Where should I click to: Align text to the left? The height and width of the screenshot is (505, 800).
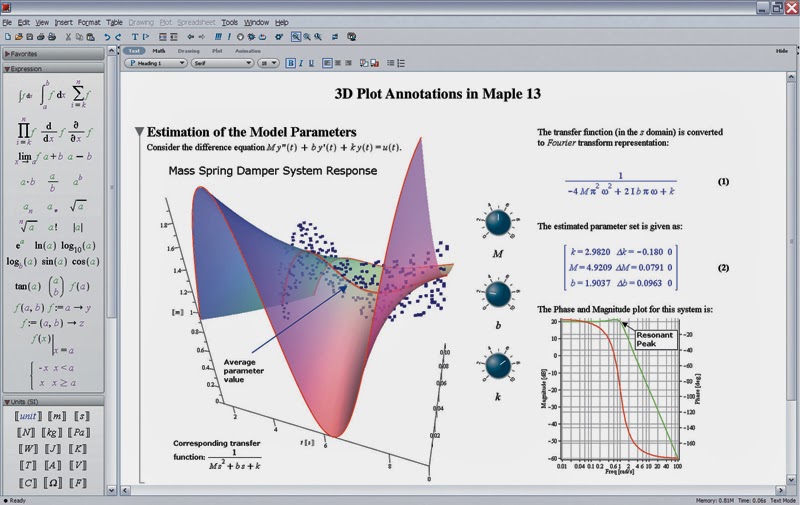coord(327,63)
